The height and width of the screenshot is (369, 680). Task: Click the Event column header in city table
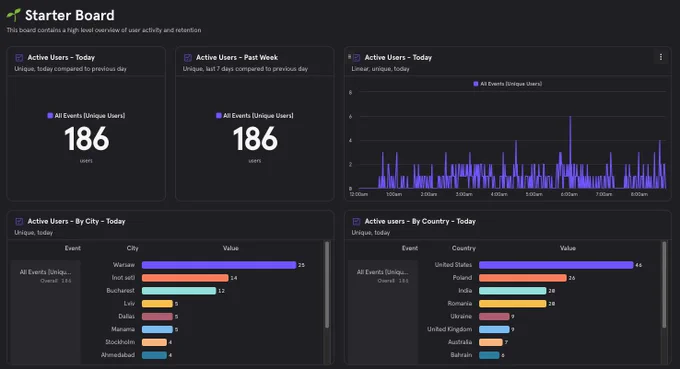click(x=72, y=248)
